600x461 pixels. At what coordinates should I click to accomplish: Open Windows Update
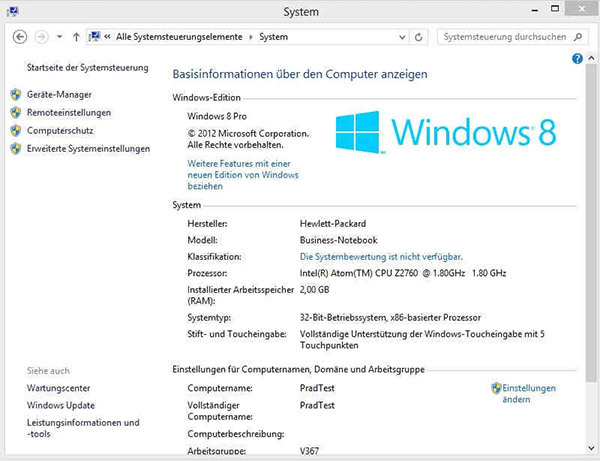(x=61, y=405)
